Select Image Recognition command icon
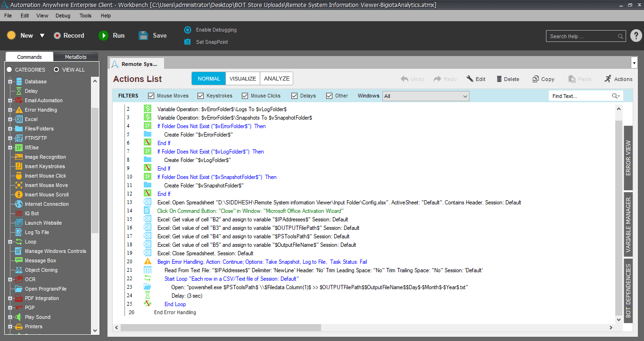 pyautogui.click(x=19, y=157)
